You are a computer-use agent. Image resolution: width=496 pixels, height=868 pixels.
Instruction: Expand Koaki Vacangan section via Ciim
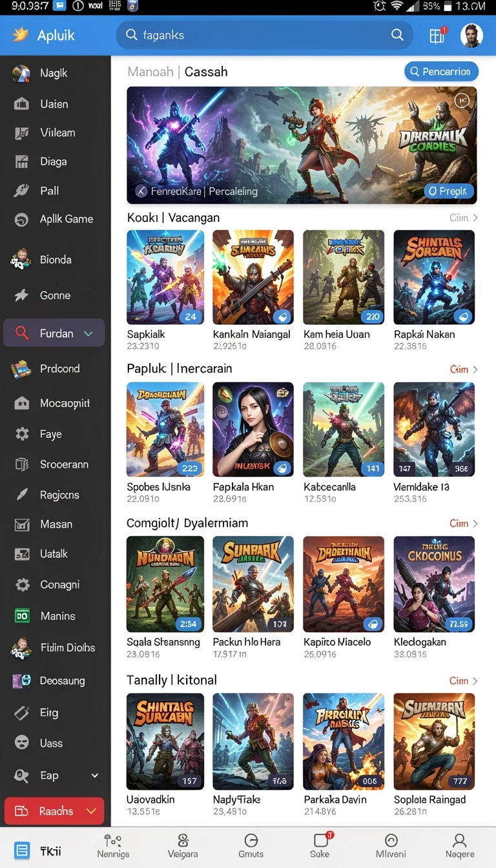coord(464,218)
